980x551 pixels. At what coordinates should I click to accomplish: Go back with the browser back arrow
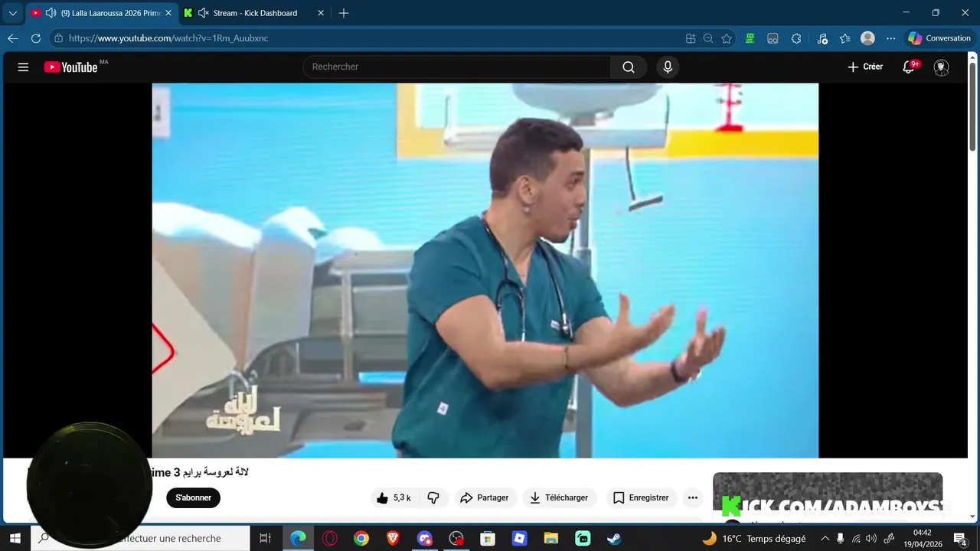coord(13,38)
